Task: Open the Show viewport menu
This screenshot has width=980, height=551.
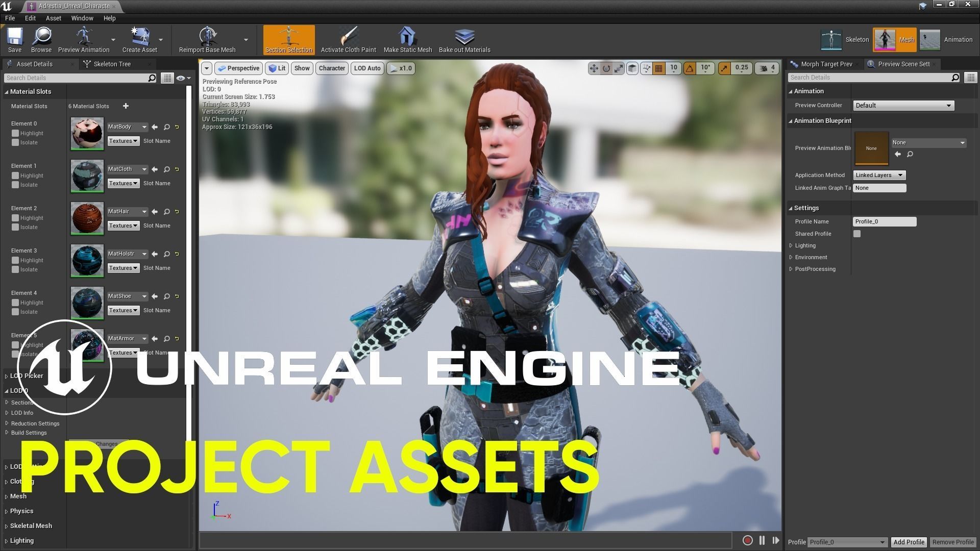Action: coord(302,68)
